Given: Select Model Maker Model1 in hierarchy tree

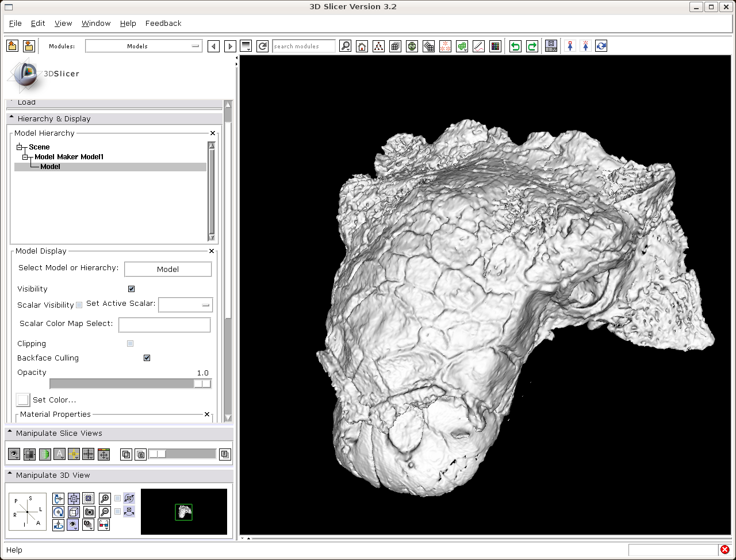Looking at the screenshot, I should pyautogui.click(x=68, y=156).
